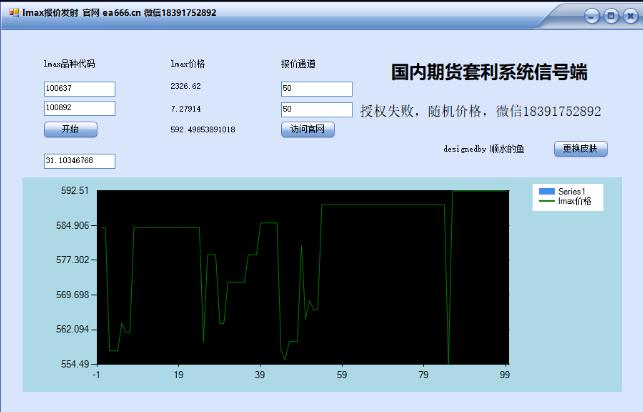Click the y-axis label 584.906

click(73, 225)
